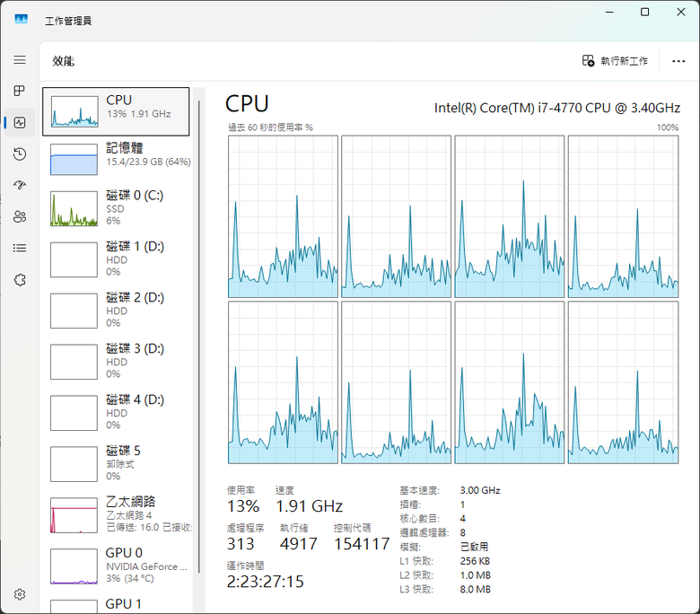The height and width of the screenshot is (614, 700).
Task: Select 磁碟 3 (D:) HDD item
Action: pos(118,361)
